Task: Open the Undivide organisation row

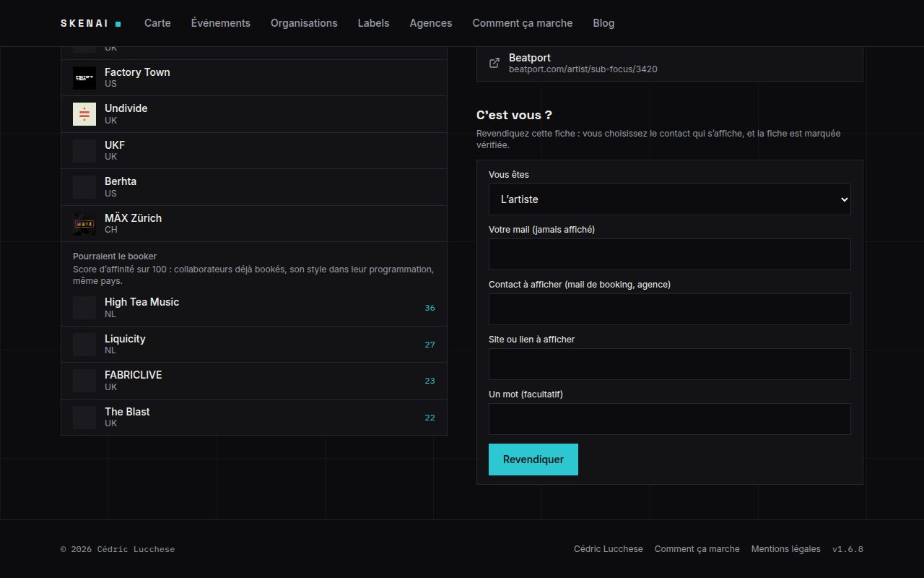Action: [x=254, y=114]
